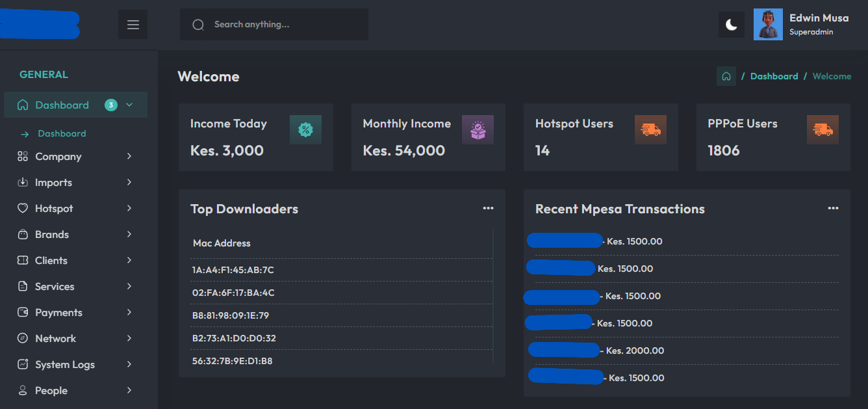868x409 pixels.
Task: Open Recent Mpesa Transactions ellipsis menu
Action: click(x=833, y=208)
